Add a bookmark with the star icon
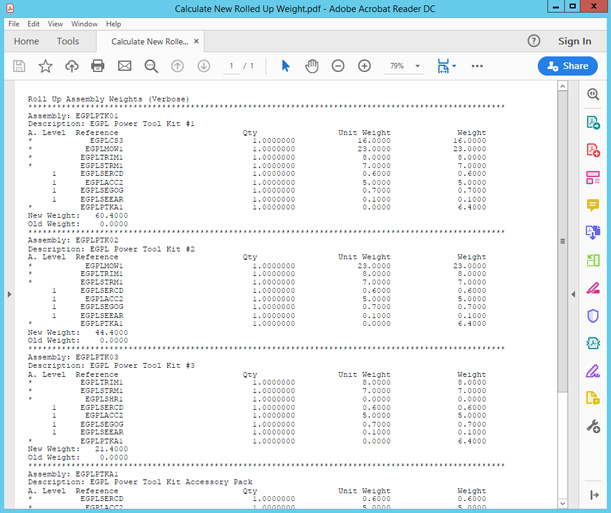The image size is (611, 513). pyautogui.click(x=45, y=66)
